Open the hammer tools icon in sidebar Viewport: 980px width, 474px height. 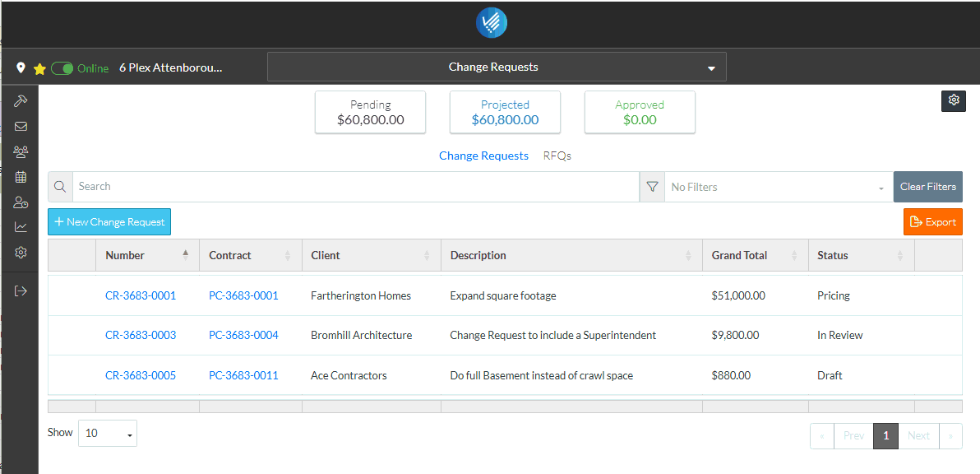pyautogui.click(x=21, y=100)
